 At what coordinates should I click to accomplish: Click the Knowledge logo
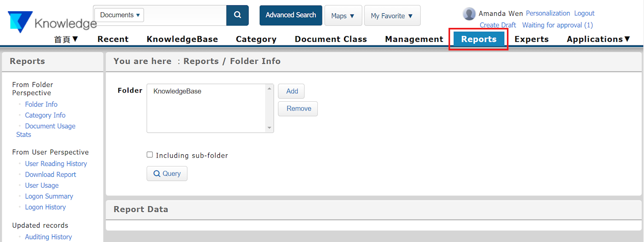coord(52,22)
